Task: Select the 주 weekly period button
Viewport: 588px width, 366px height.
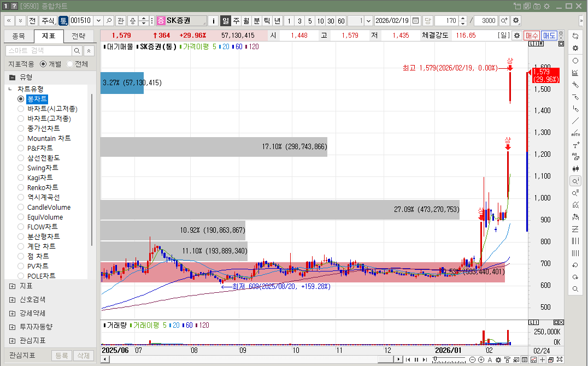Action: point(236,21)
